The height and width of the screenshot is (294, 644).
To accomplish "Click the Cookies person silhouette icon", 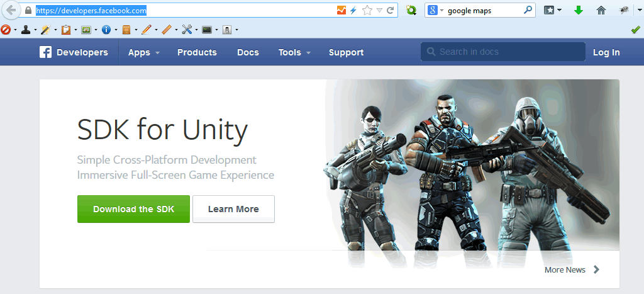I will coord(26,30).
